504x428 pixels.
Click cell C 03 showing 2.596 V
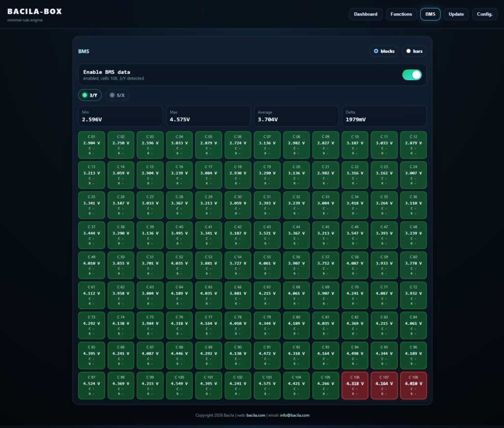[150, 145]
